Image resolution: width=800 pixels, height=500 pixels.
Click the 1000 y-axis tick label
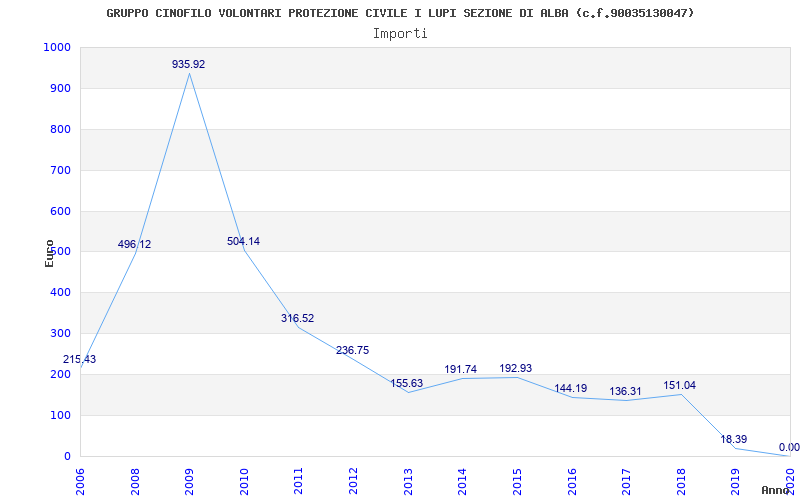[57, 47]
